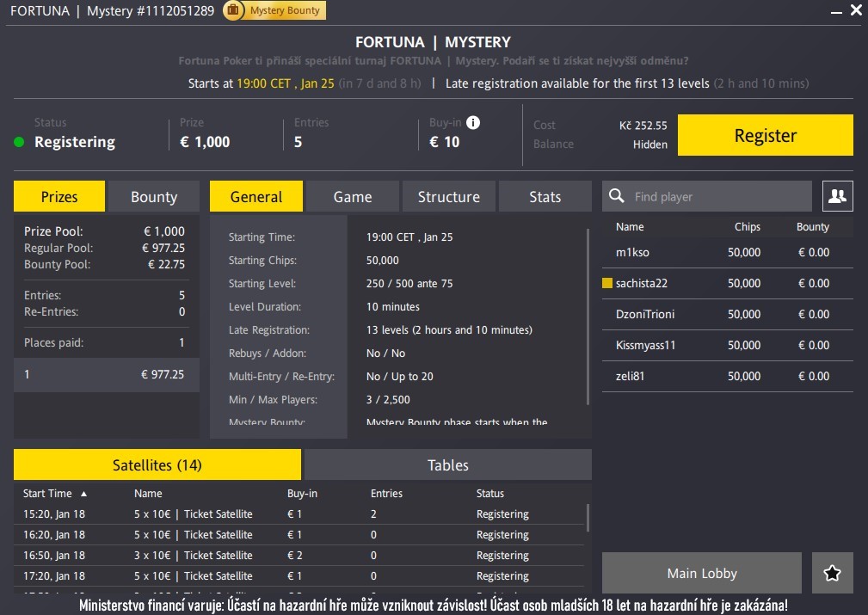Sort satellites by Name column header

point(148,493)
